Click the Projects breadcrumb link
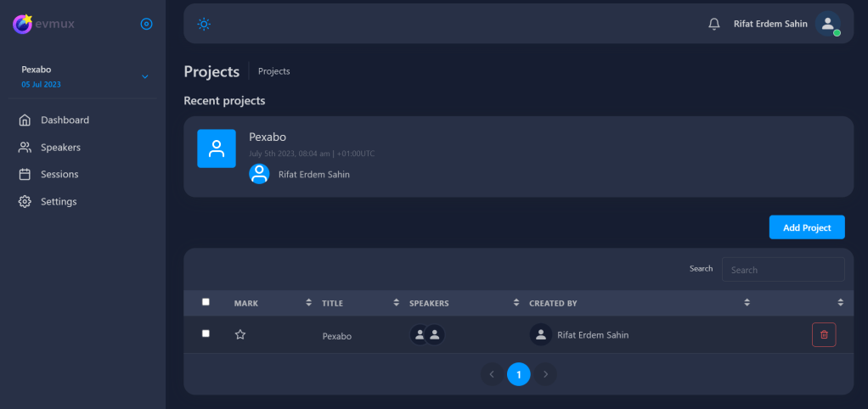 point(274,71)
